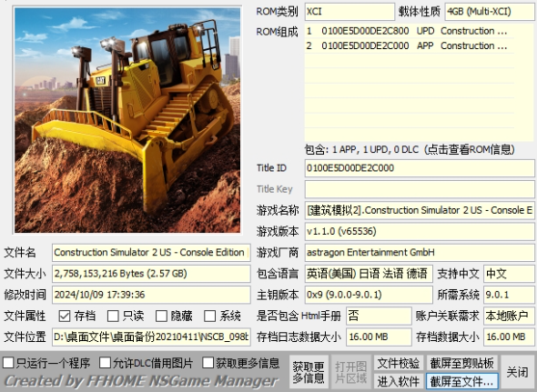Screen dimensions: 537x392
Task: Click the Title ID field
Action: coord(420,168)
